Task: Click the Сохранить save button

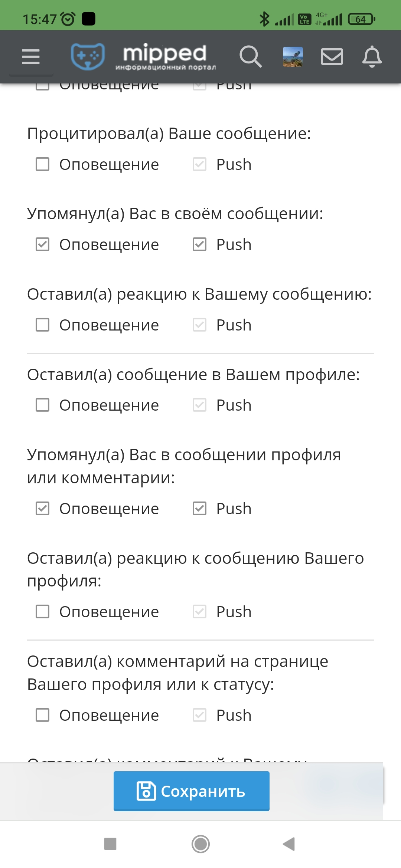Action: 192,791
